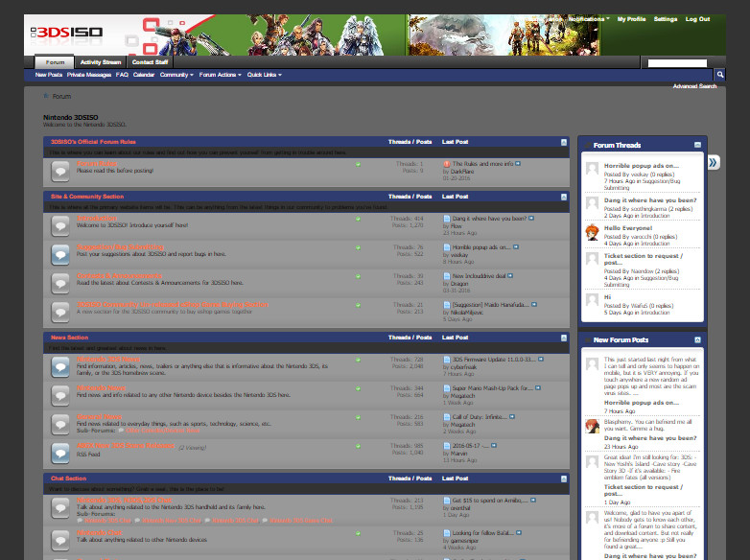Viewport: 750px width, 560px height.
Task: Click go-to-last-post icon beside 3DS Firmware Update
Action: coord(541,360)
